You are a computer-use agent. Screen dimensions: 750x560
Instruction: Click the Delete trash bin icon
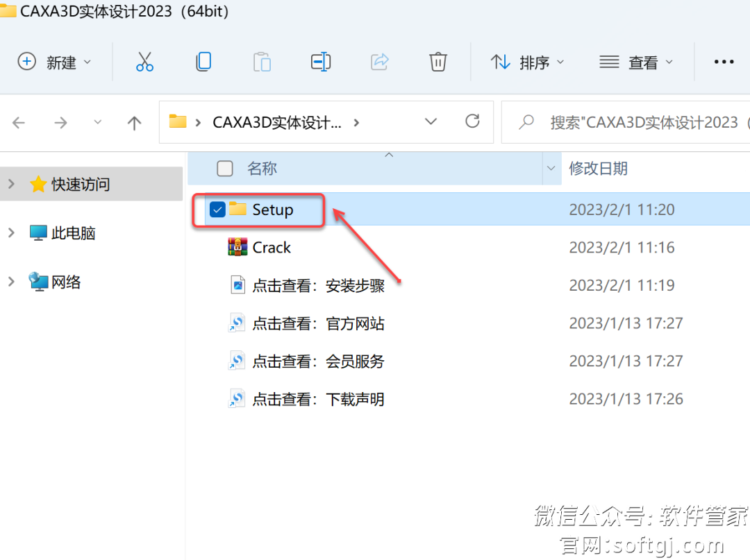pos(437,62)
